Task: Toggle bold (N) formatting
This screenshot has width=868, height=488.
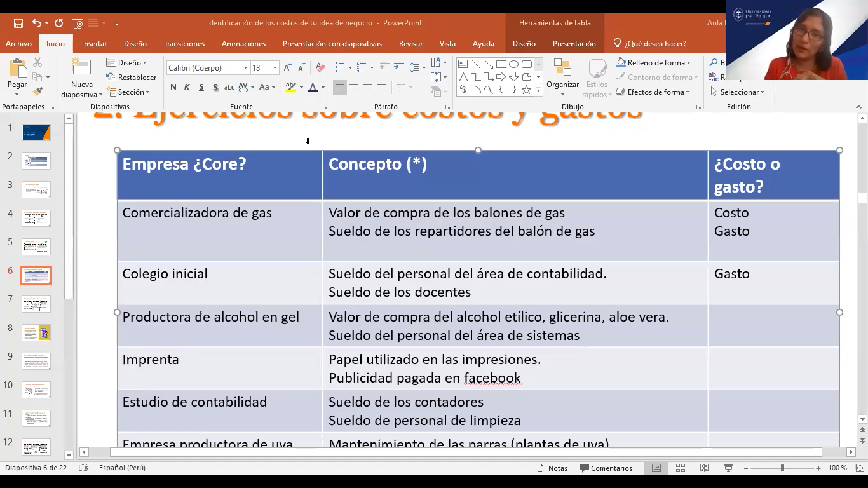Action: 173,87
